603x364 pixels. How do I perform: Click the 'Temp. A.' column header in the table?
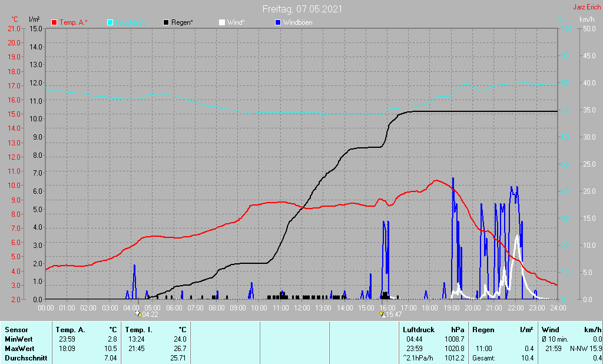(x=71, y=330)
